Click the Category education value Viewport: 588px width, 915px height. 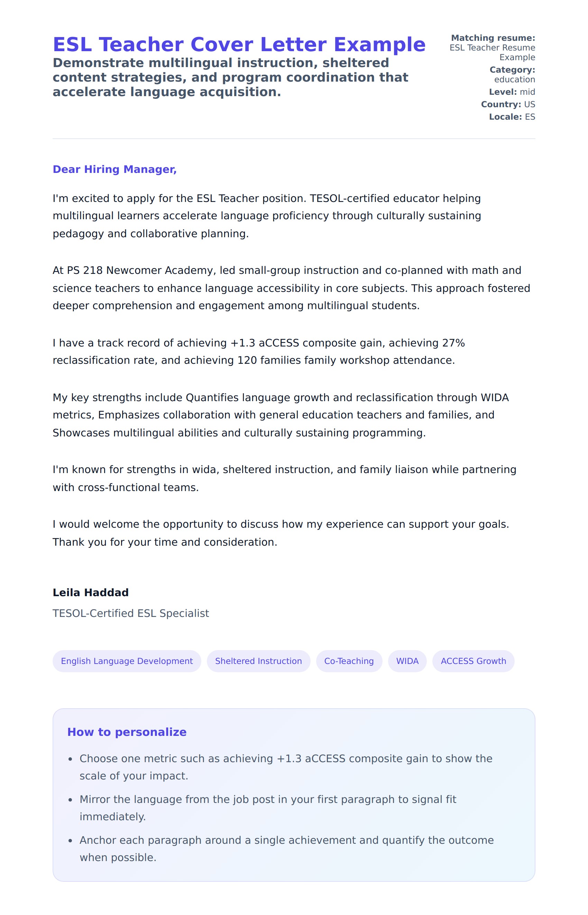tap(514, 80)
